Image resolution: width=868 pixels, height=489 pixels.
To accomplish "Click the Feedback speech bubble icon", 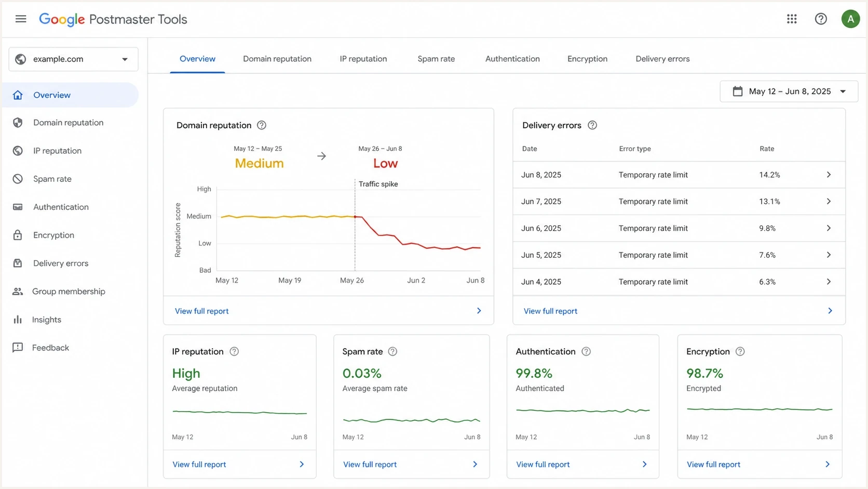I will point(18,348).
